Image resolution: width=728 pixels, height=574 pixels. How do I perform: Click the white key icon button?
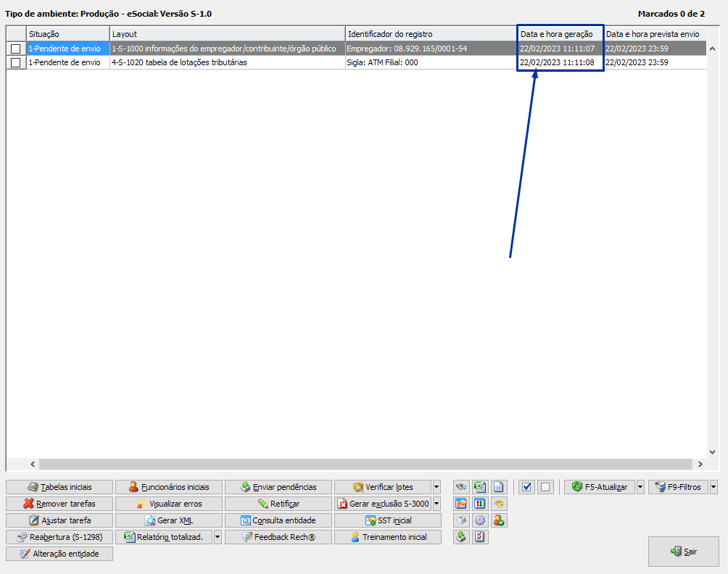[x=461, y=520]
